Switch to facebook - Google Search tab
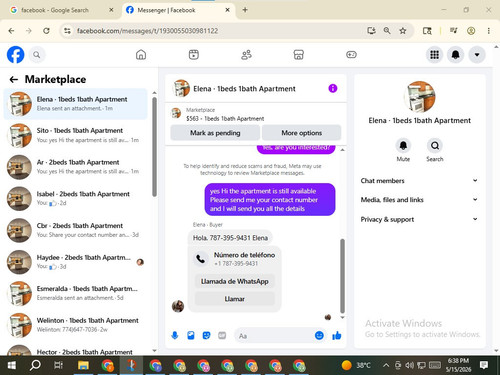The width and height of the screenshot is (500, 375). coord(61,10)
